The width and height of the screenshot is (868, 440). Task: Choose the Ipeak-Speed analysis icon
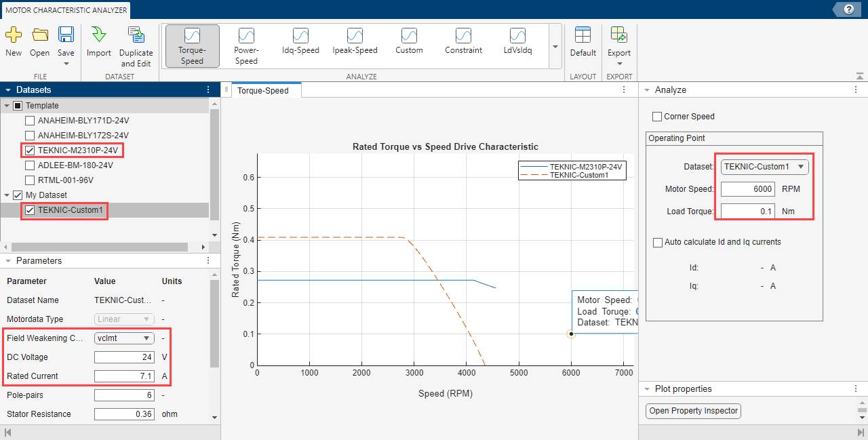coord(355,36)
